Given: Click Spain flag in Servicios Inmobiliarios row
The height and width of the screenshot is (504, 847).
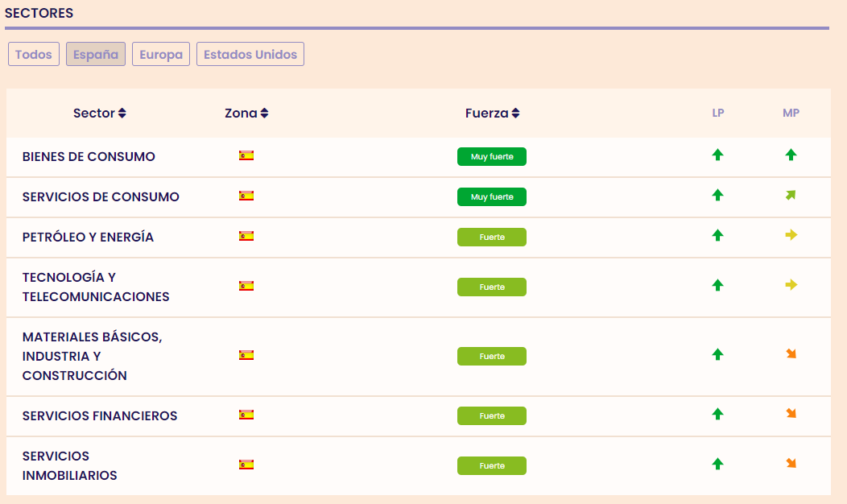Looking at the screenshot, I should 246,465.
